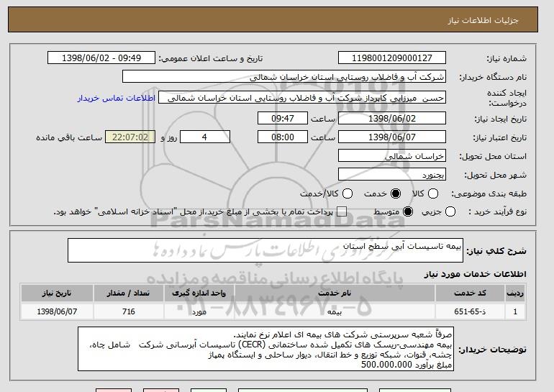Click the page header جزئیات اطلاعات نیاز
The width and height of the screenshot is (554, 392).
pyautogui.click(x=483, y=20)
